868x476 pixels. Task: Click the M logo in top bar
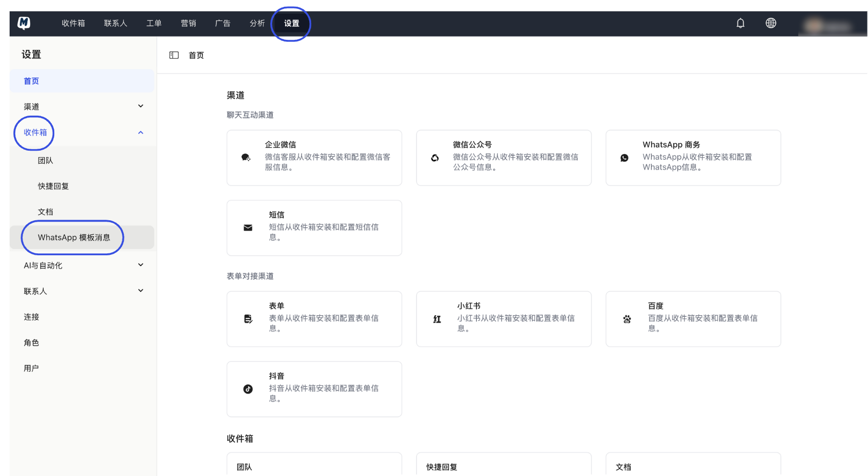(x=23, y=23)
